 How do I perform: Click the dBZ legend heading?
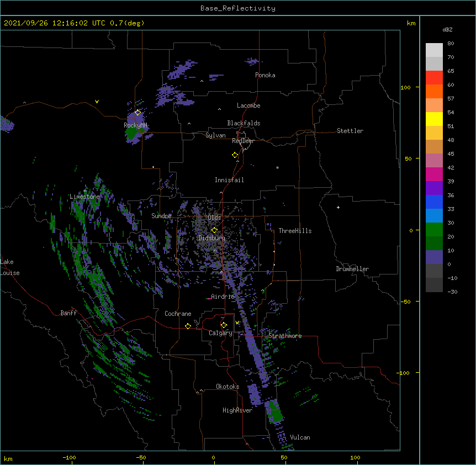click(x=447, y=30)
